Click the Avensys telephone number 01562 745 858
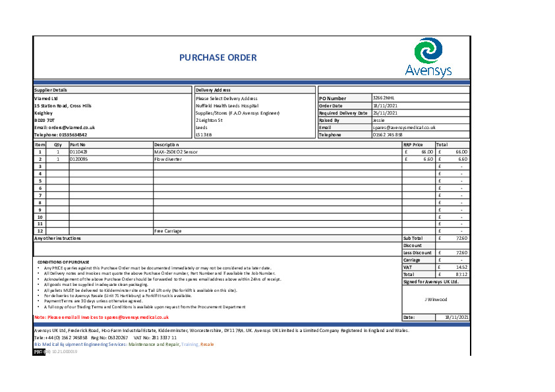The image size is (555, 392). [388, 134]
